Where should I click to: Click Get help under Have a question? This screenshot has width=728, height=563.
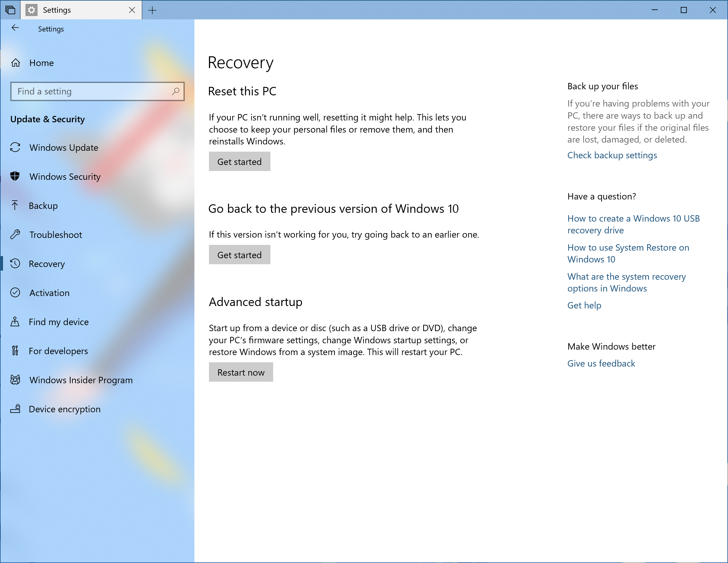tap(584, 305)
